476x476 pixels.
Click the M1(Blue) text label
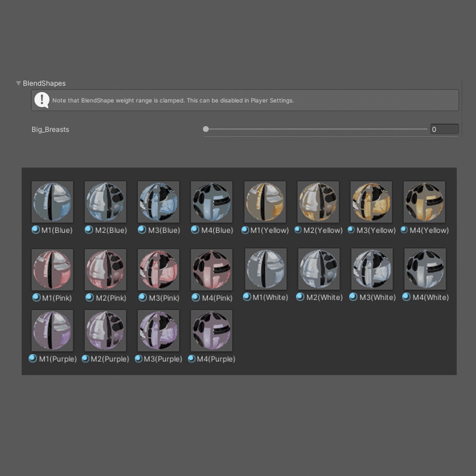[57, 231]
